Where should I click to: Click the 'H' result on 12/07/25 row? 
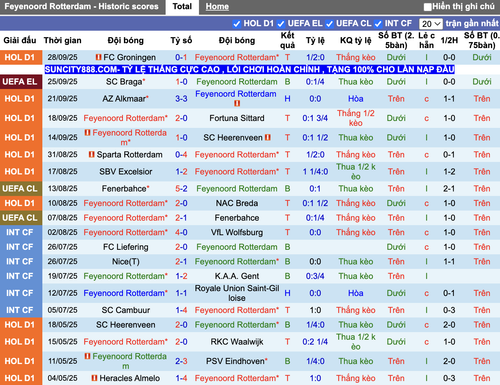click(x=287, y=293)
